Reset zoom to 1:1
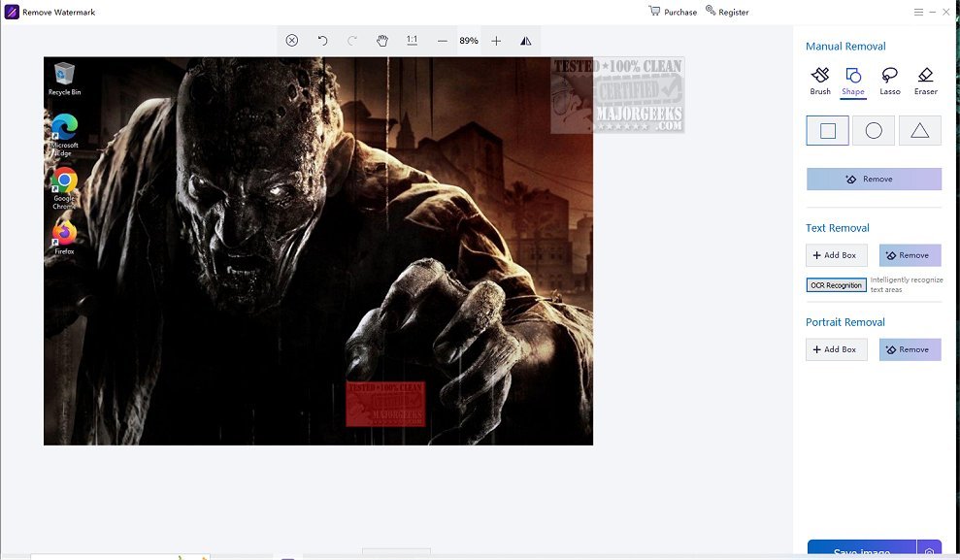 [412, 41]
